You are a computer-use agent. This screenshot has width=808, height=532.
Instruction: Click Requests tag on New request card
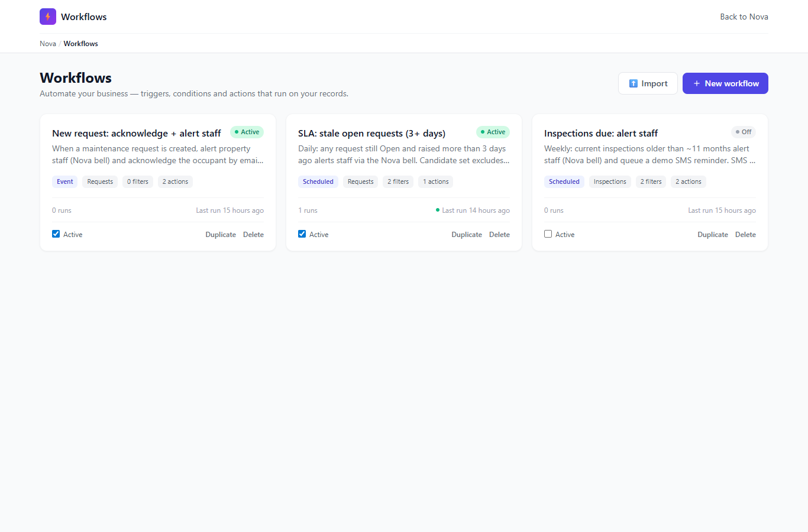(x=100, y=181)
